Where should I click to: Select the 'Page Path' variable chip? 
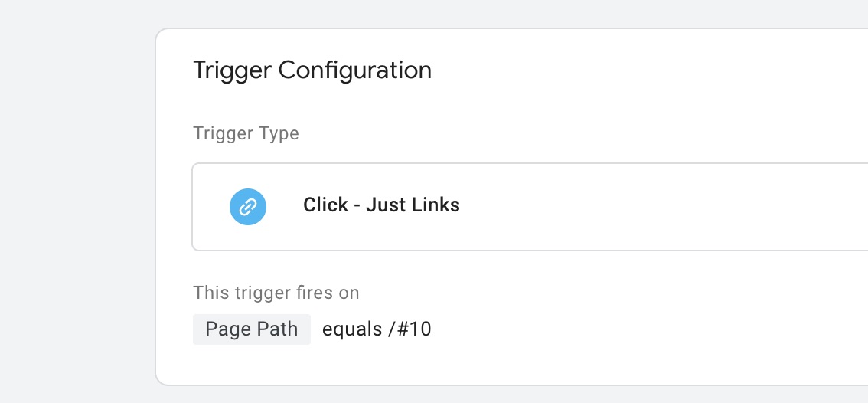(x=251, y=329)
